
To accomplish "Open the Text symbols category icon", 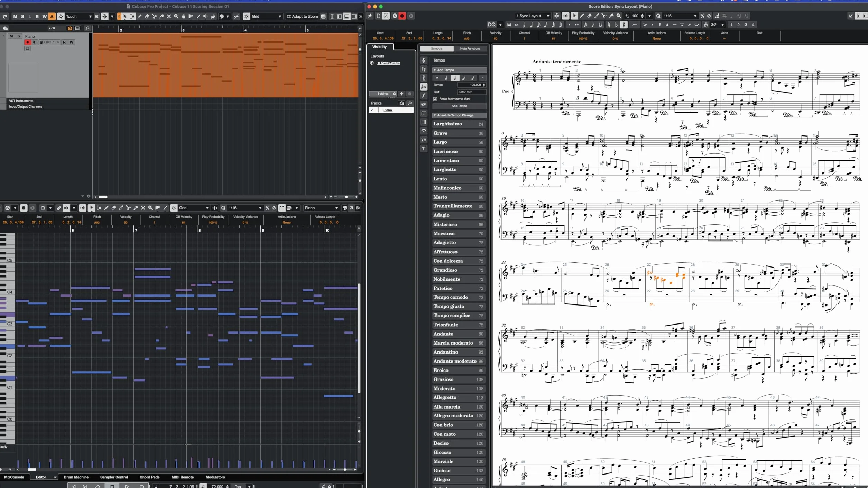I will 424,149.
